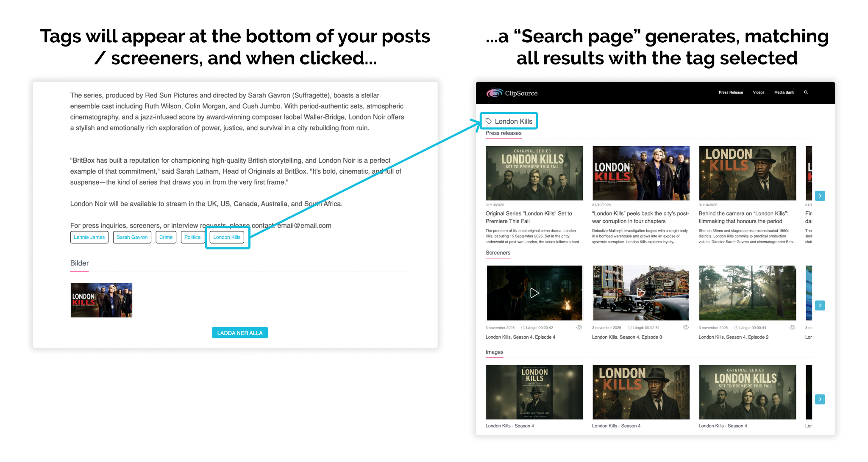Select the Sarah Gavron tag
Screen dimensions: 868x462
click(132, 237)
